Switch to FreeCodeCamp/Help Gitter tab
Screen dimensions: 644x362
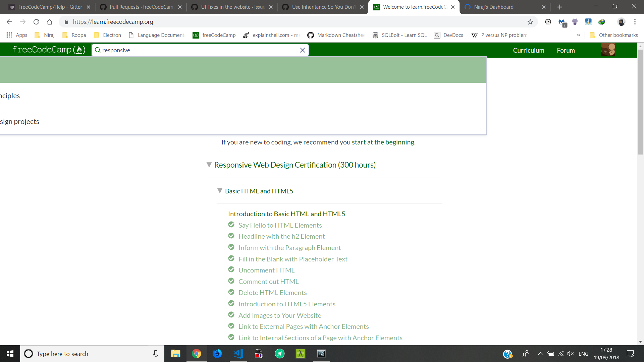click(x=50, y=7)
